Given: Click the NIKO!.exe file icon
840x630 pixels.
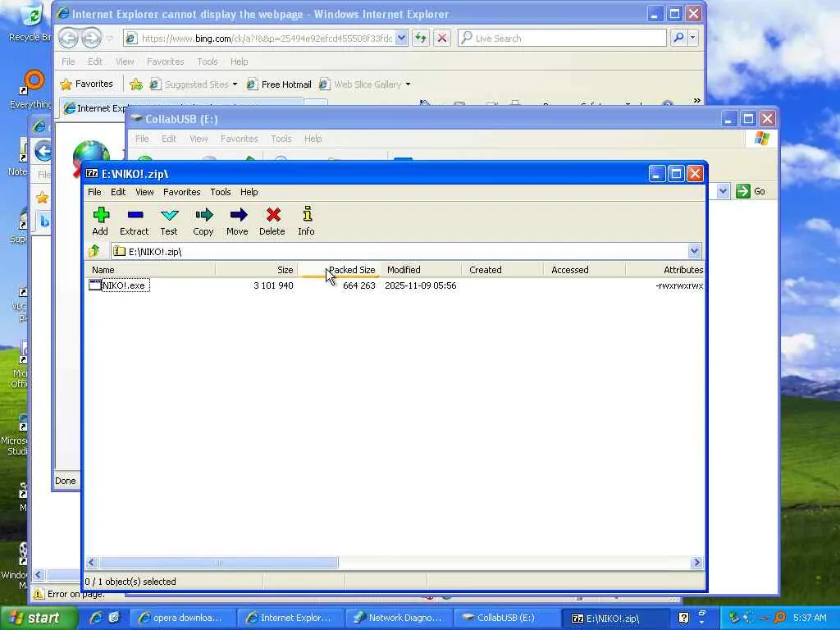Looking at the screenshot, I should [x=94, y=285].
